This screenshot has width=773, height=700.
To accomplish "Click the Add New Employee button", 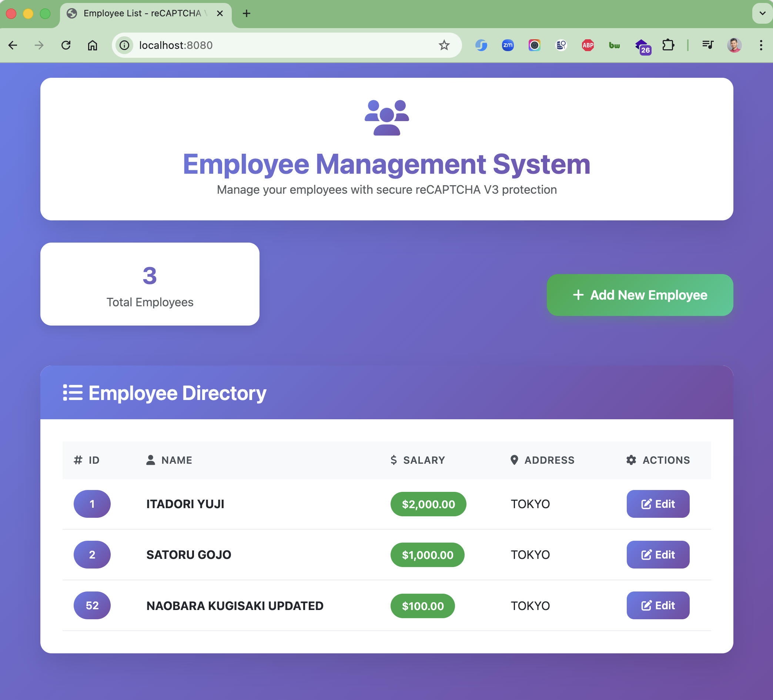I will pos(640,295).
